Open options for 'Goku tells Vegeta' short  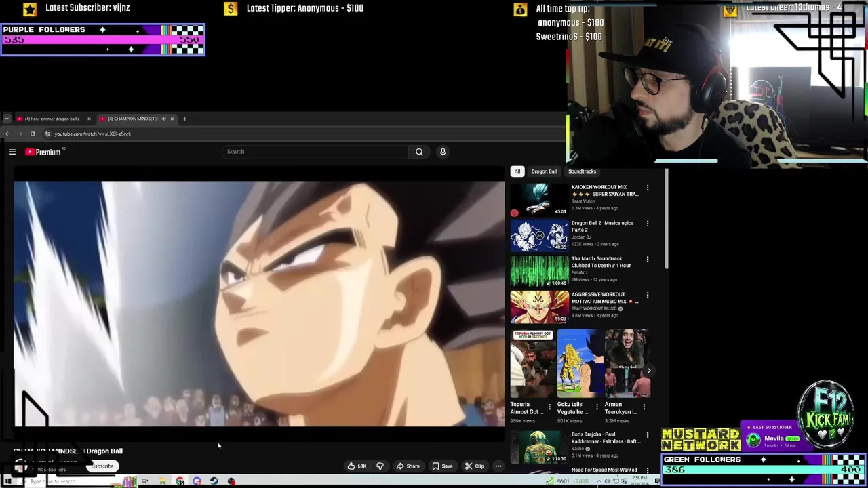pos(597,407)
